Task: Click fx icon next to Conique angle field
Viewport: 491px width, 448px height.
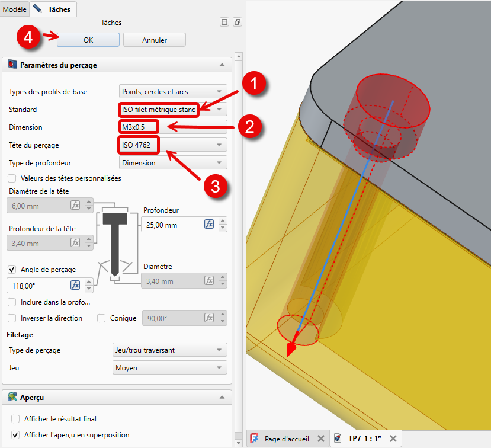Action: [209, 318]
